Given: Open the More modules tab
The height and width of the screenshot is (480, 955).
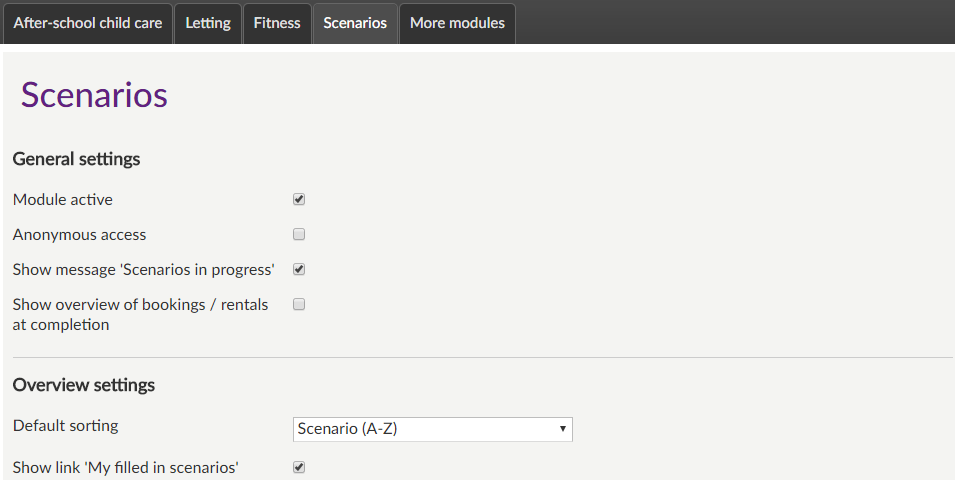Looking at the screenshot, I should click(457, 23).
